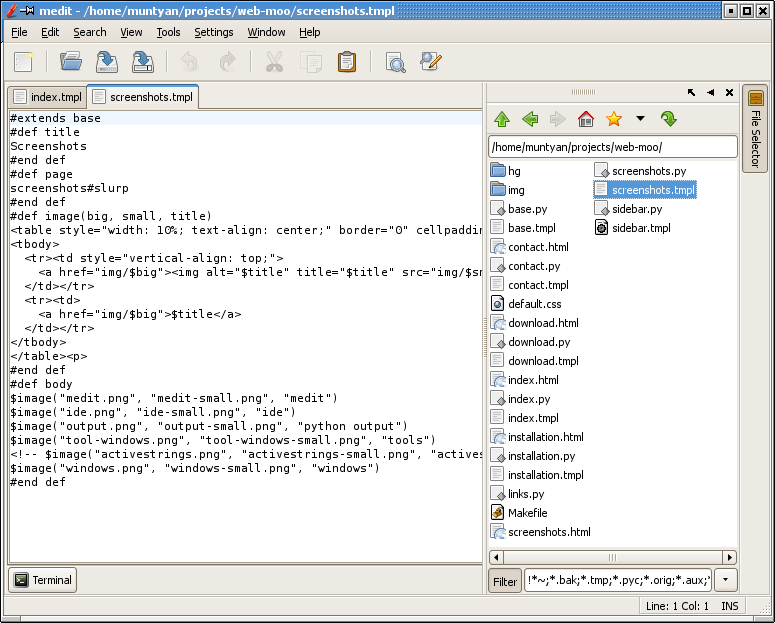Screen dimensions: 775x623
Task: Click the Save As toolbar icon
Action: pos(142,62)
